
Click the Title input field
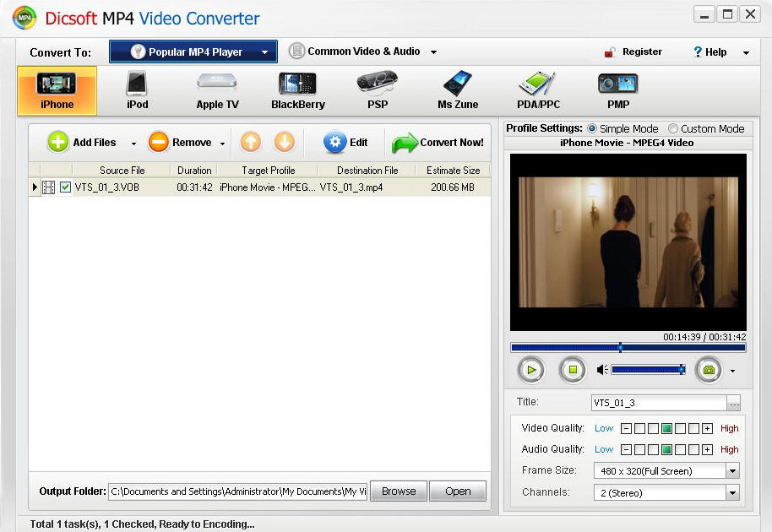pos(659,403)
